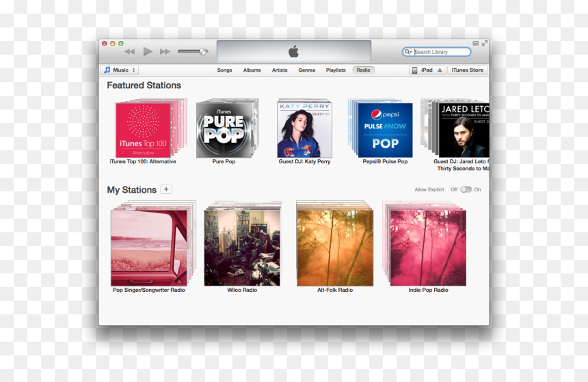
Task: Open the search magnifier options
Action: [x=407, y=52]
